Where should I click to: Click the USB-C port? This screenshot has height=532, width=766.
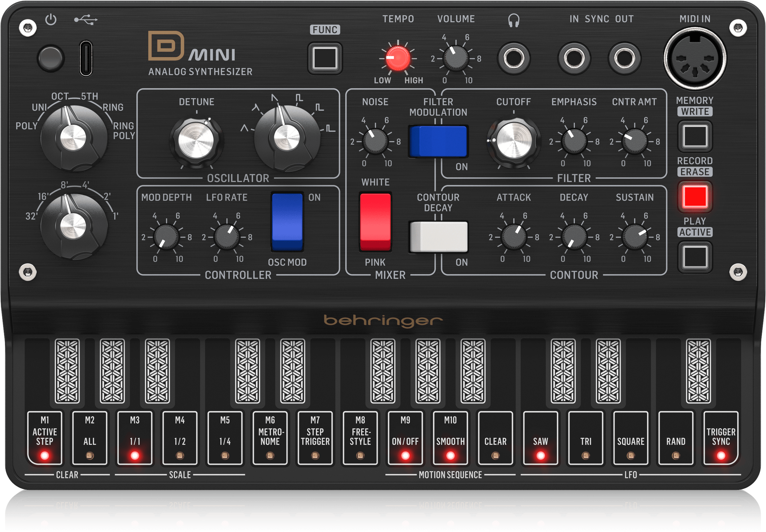(x=86, y=58)
